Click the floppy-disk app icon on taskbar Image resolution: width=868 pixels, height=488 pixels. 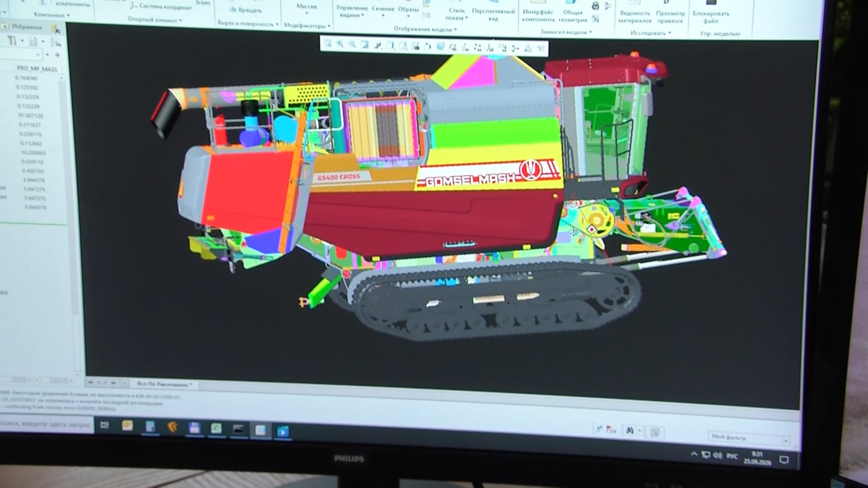coord(194,428)
